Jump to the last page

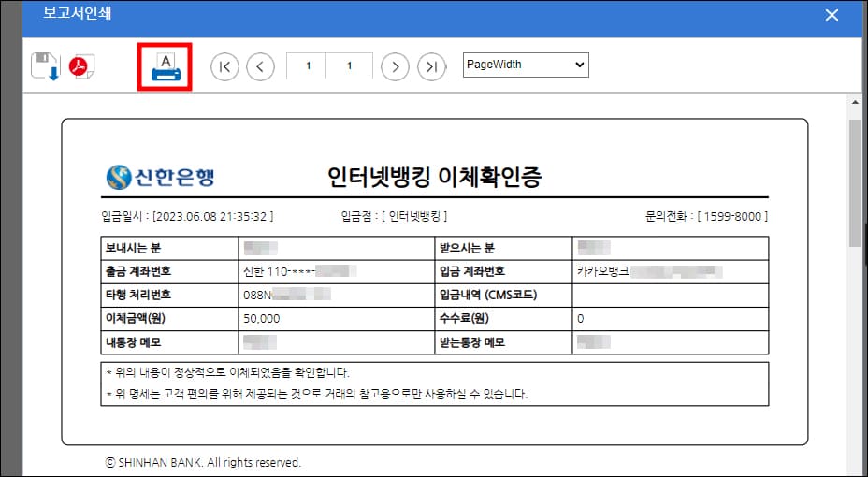[431, 67]
